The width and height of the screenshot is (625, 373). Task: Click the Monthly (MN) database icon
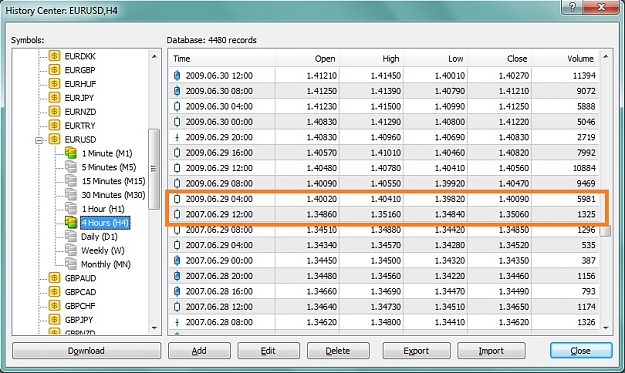click(x=71, y=264)
